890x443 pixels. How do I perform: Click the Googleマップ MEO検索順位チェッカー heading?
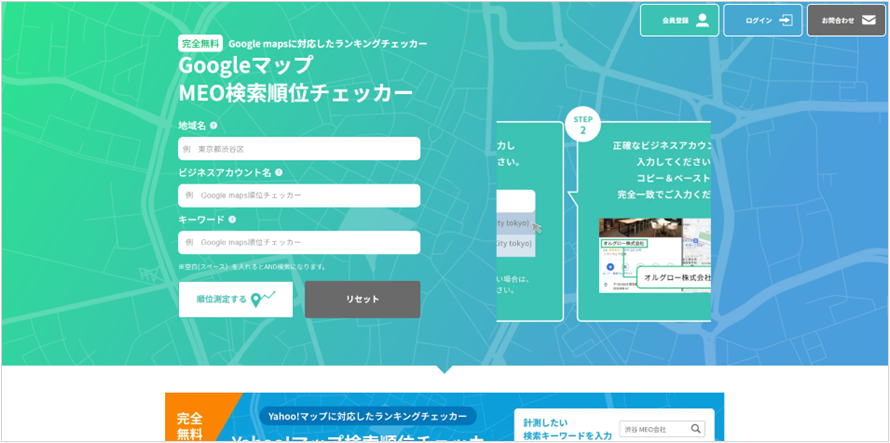tap(296, 79)
